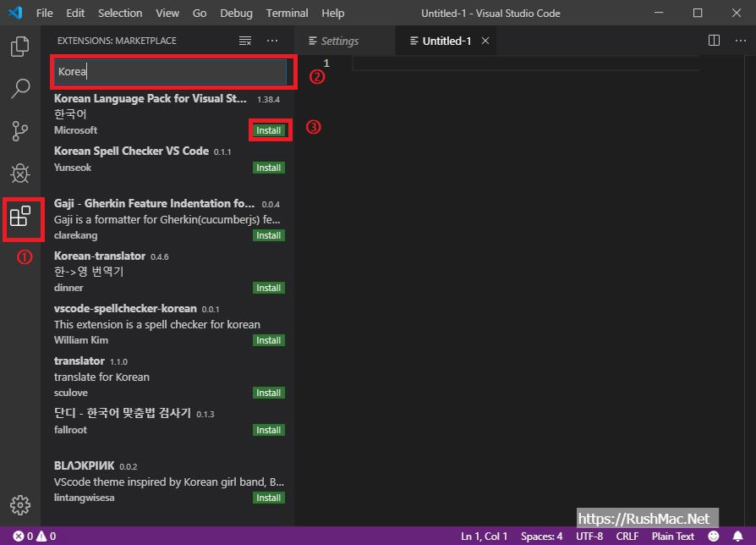This screenshot has height=545, width=756.
Task: Open the Extensions view in activity bar
Action: point(20,216)
